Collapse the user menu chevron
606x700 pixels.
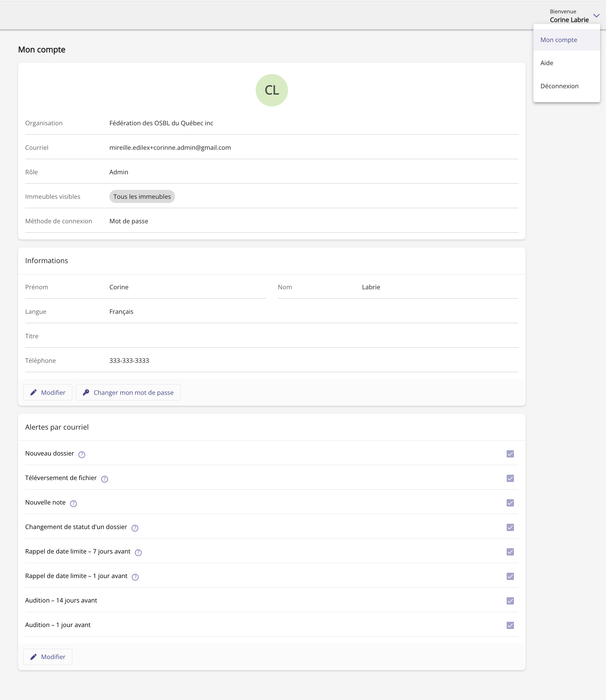596,16
